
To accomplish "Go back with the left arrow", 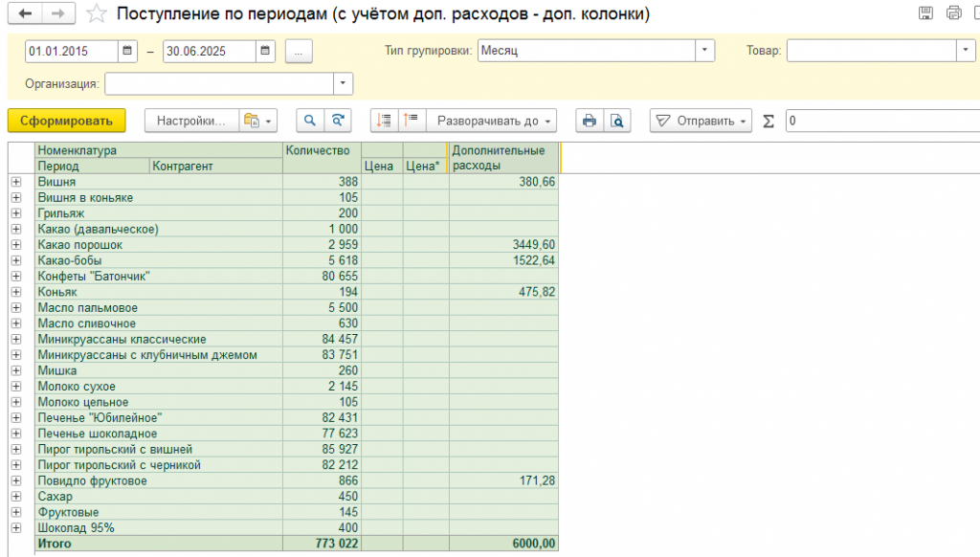I will [25, 13].
